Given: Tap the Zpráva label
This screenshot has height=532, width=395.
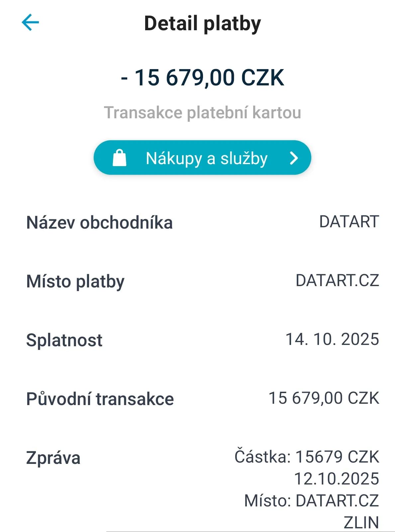Looking at the screenshot, I should 53,458.
